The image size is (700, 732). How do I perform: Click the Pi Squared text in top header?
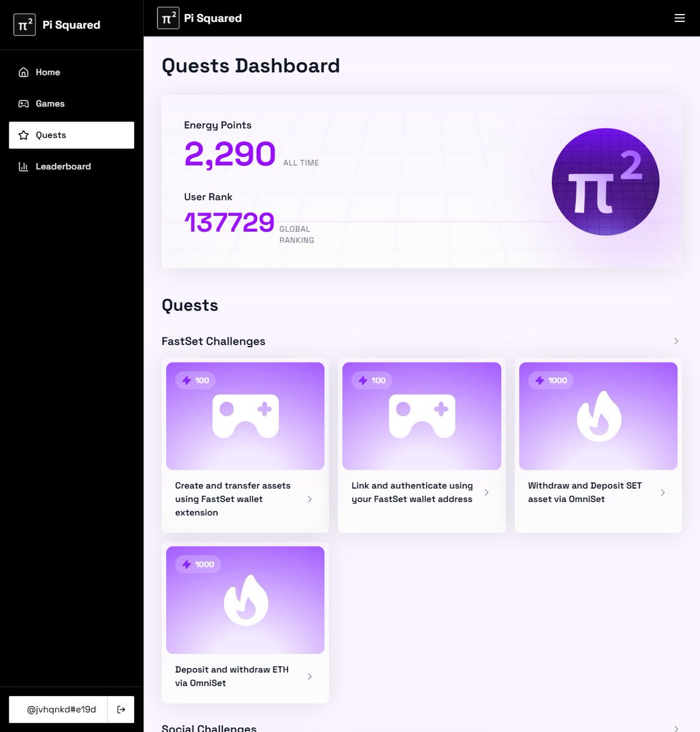pos(213,18)
